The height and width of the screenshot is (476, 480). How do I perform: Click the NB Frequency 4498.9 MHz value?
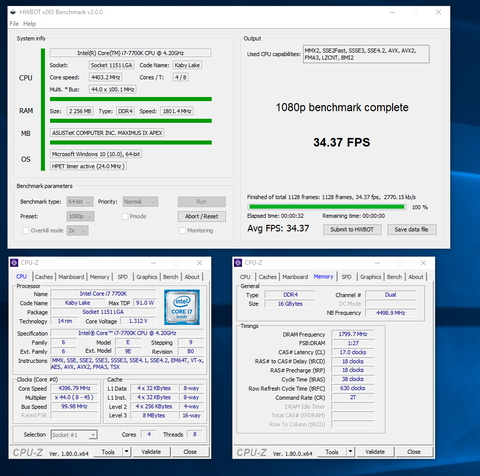pos(390,313)
